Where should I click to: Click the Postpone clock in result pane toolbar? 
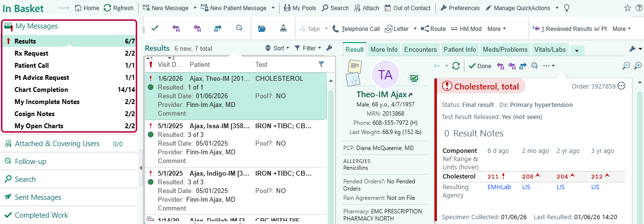click(x=534, y=66)
